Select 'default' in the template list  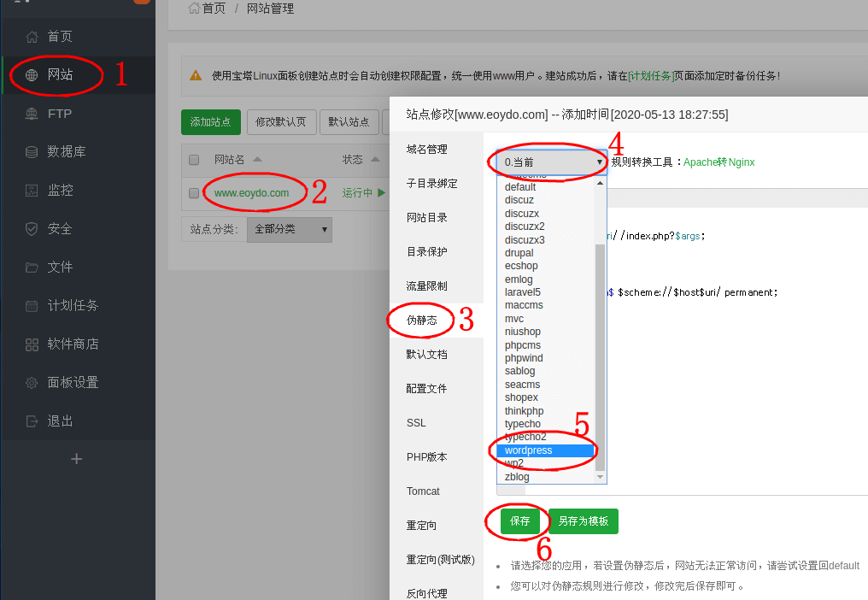(x=546, y=187)
